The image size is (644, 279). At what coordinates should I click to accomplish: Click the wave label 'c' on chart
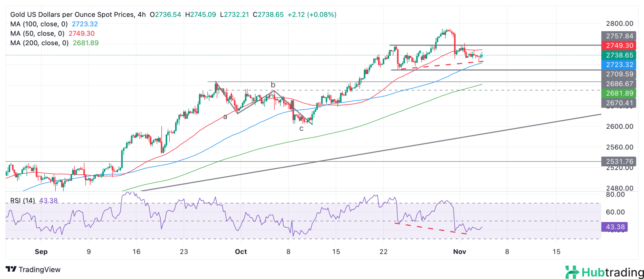tap(301, 129)
